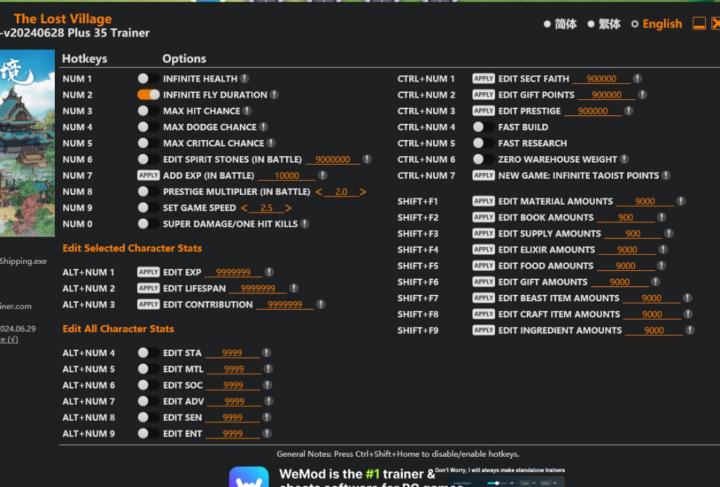
Task: Show info icon for Infinite Taoist Points
Action: (666, 175)
